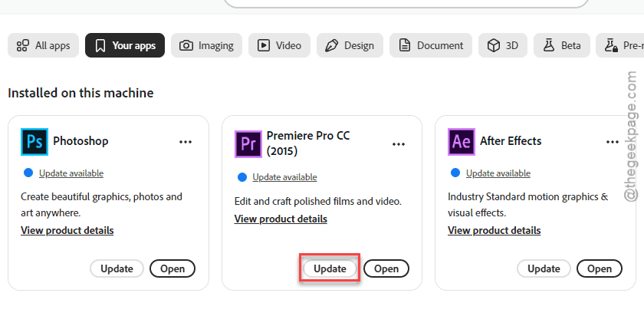Viewport: 644px width, 326px height.
Task: Click the After Effects Ae app icon
Action: (462, 142)
